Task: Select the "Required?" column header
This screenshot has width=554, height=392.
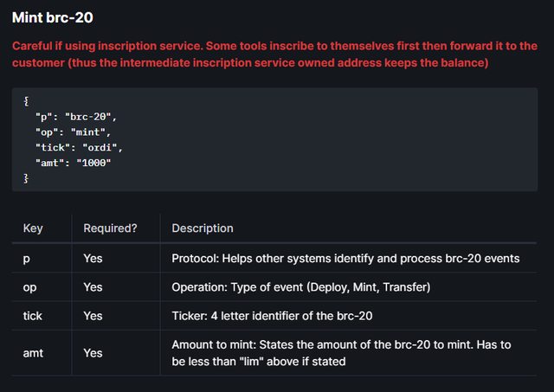Action: (x=110, y=228)
